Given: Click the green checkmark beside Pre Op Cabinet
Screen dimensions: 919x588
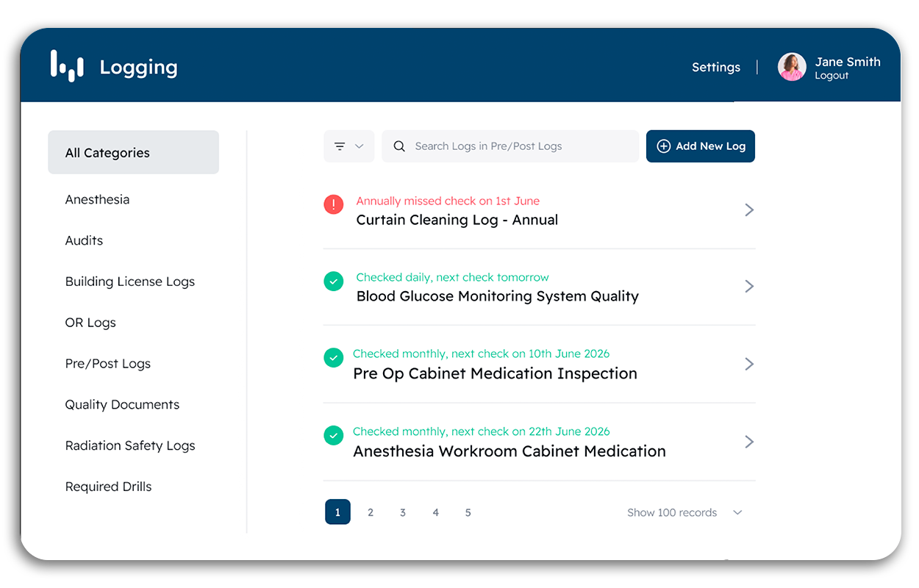Looking at the screenshot, I should 334,358.
